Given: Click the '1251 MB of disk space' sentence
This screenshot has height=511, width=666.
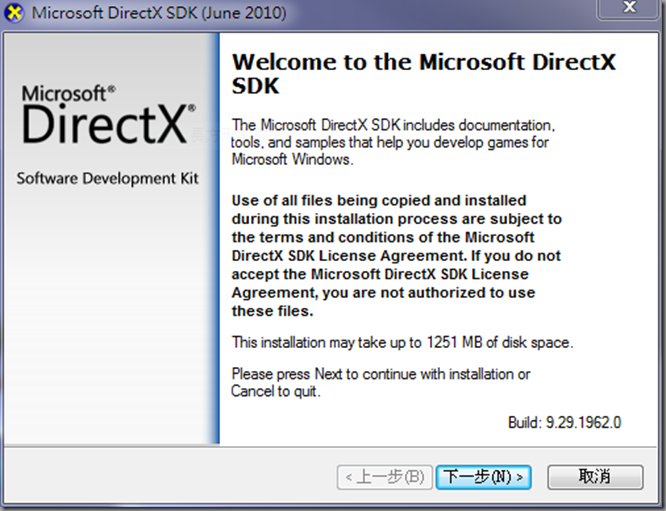Looking at the screenshot, I should 402,342.
